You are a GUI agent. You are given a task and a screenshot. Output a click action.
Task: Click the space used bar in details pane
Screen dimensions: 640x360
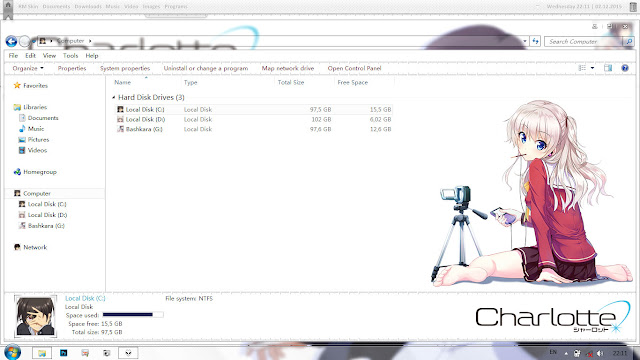click(x=133, y=315)
